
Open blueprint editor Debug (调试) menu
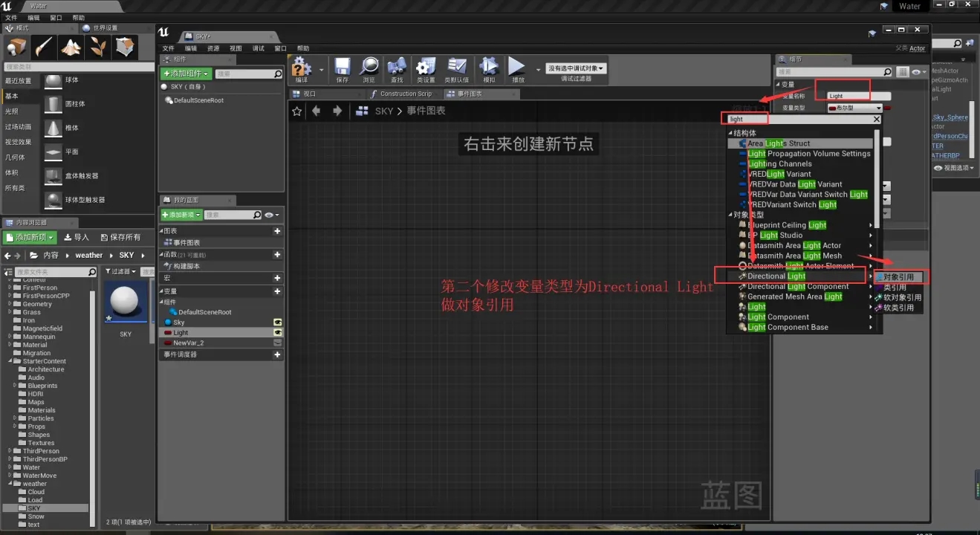[258, 48]
